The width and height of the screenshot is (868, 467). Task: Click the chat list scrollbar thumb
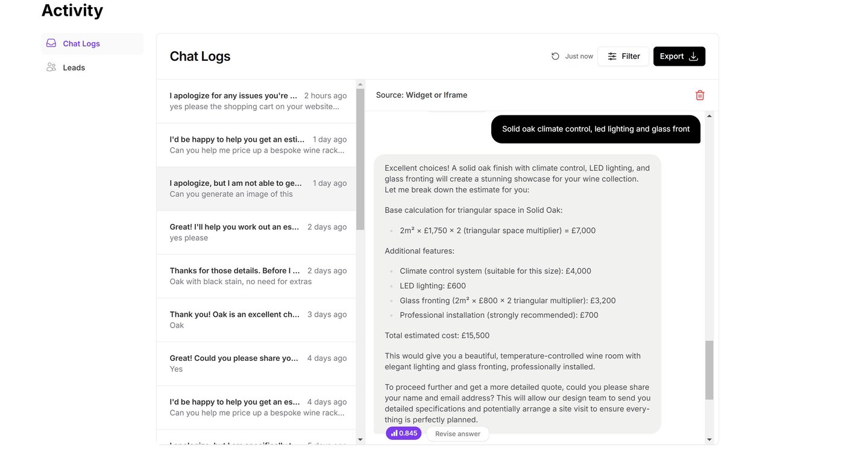point(360,159)
